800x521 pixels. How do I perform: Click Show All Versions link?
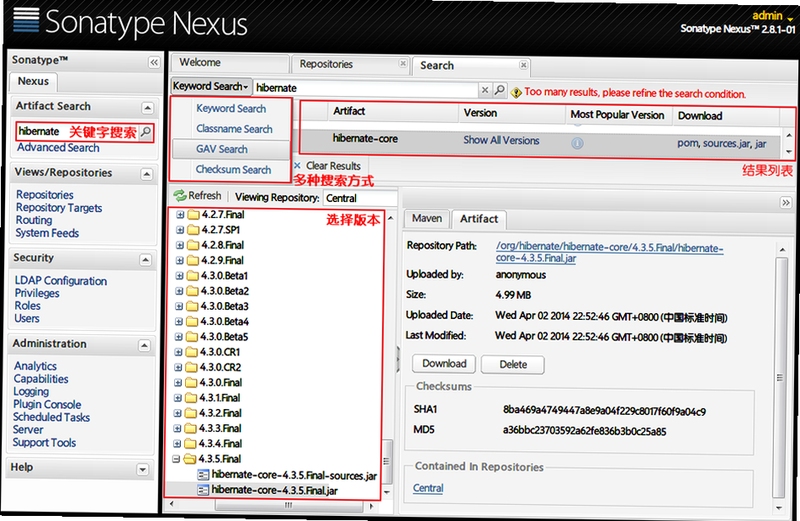501,140
